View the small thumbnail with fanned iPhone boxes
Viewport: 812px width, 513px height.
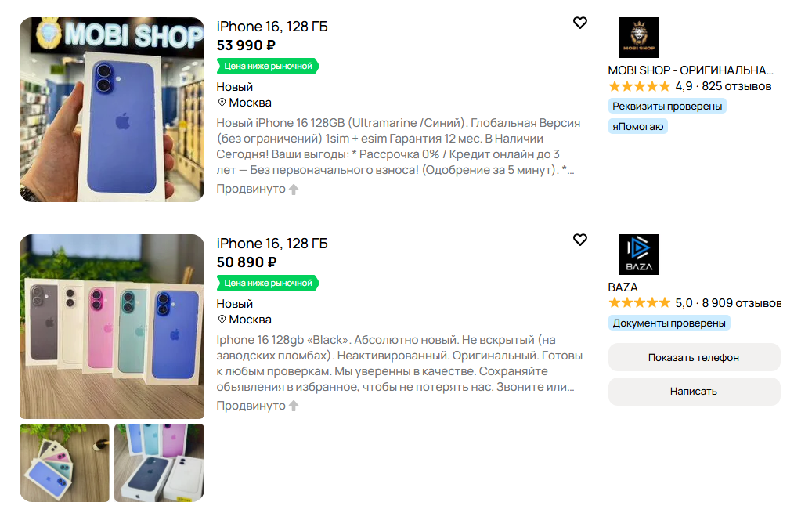click(65, 463)
